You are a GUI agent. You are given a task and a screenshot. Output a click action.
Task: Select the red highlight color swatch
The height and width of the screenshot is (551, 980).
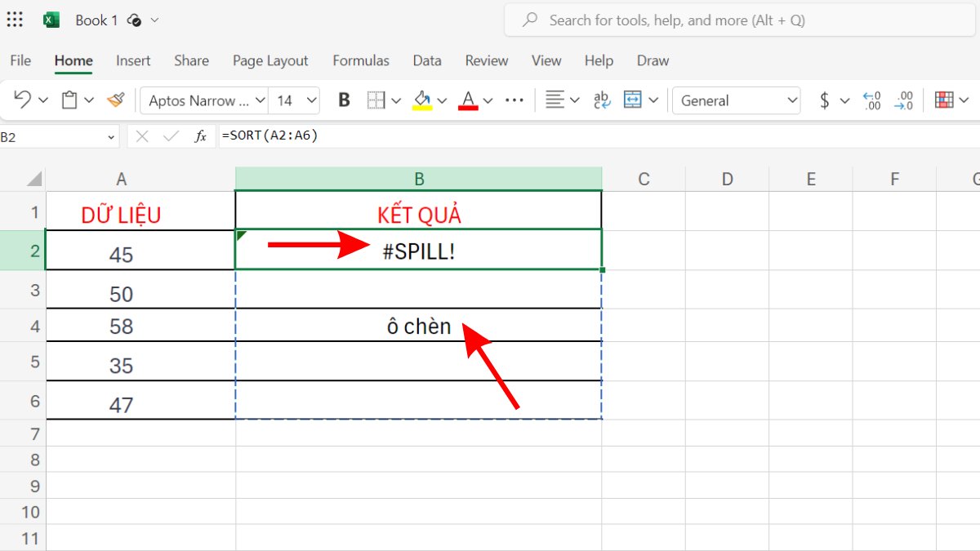pos(468,108)
